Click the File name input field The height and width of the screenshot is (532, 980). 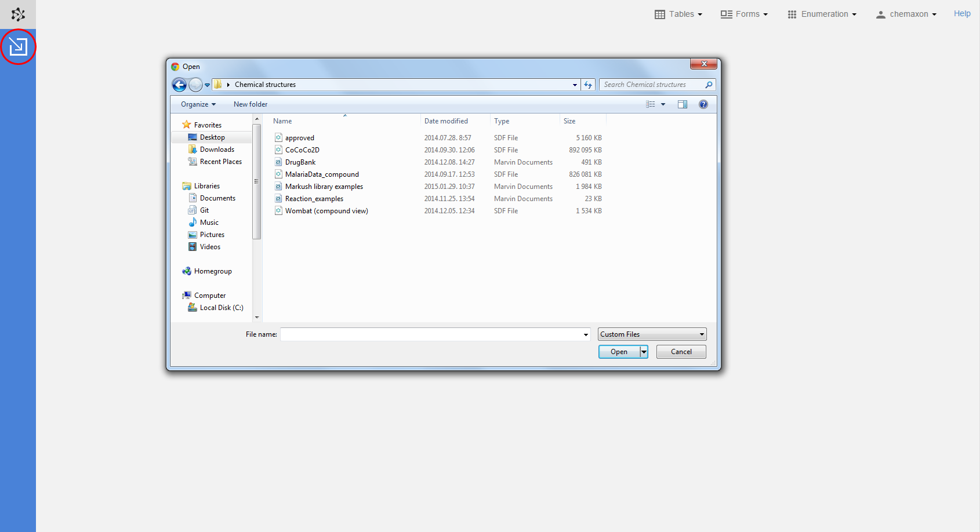click(431, 334)
